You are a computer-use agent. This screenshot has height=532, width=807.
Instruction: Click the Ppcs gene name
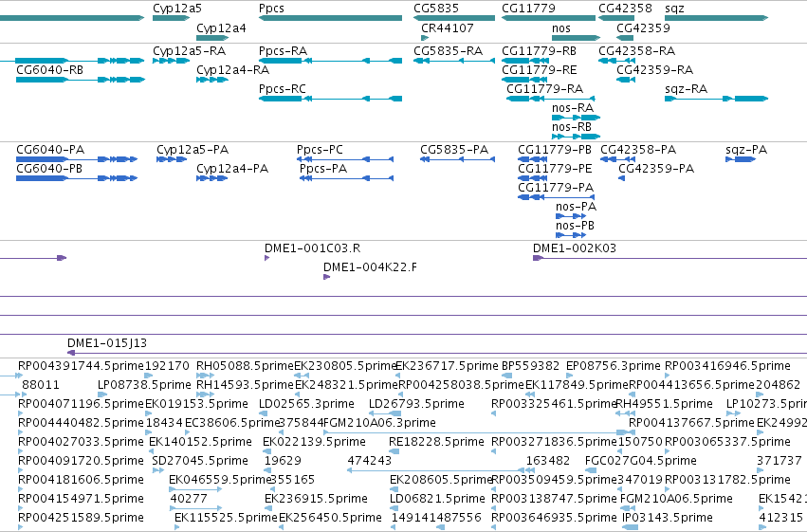[x=271, y=9]
